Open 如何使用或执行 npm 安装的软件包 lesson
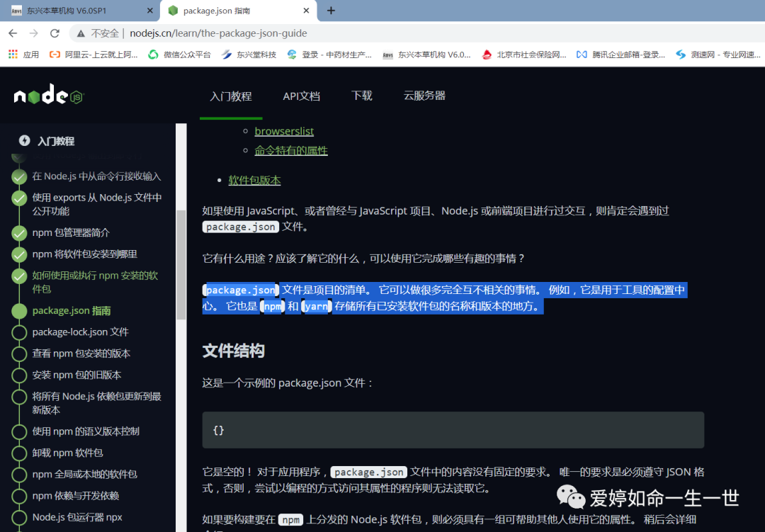The width and height of the screenshot is (765, 532). pos(95,282)
